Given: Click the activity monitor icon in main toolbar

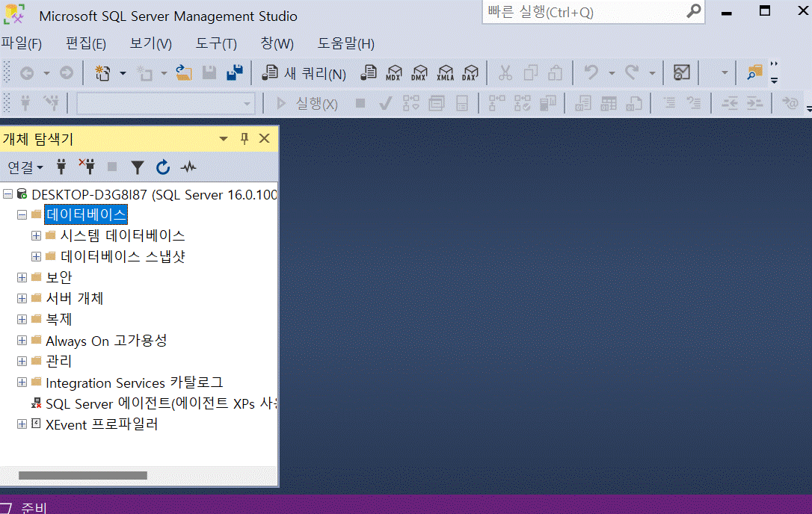Looking at the screenshot, I should click(x=681, y=73).
